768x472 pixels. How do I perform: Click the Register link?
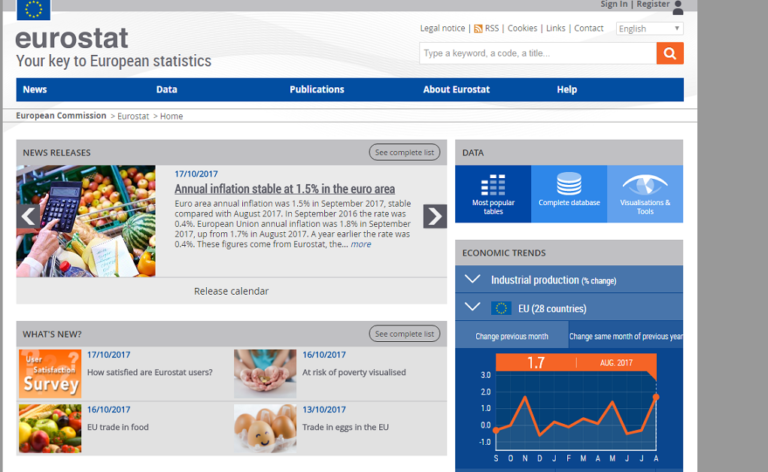coord(652,4)
